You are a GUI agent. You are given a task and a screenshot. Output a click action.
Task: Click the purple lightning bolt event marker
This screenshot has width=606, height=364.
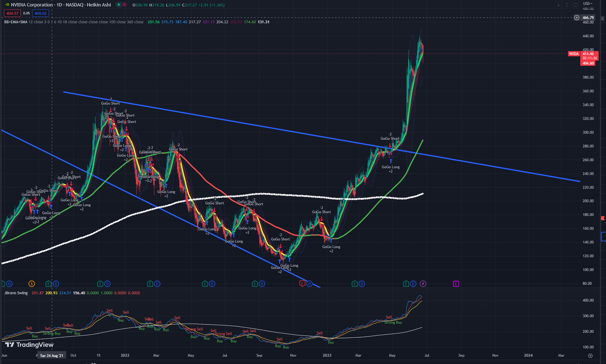coord(423,284)
